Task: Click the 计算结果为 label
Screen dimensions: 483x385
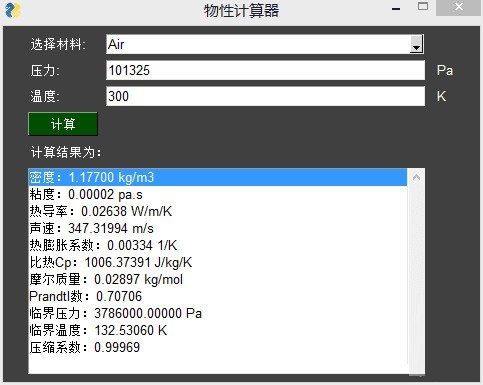Action: (x=66, y=152)
